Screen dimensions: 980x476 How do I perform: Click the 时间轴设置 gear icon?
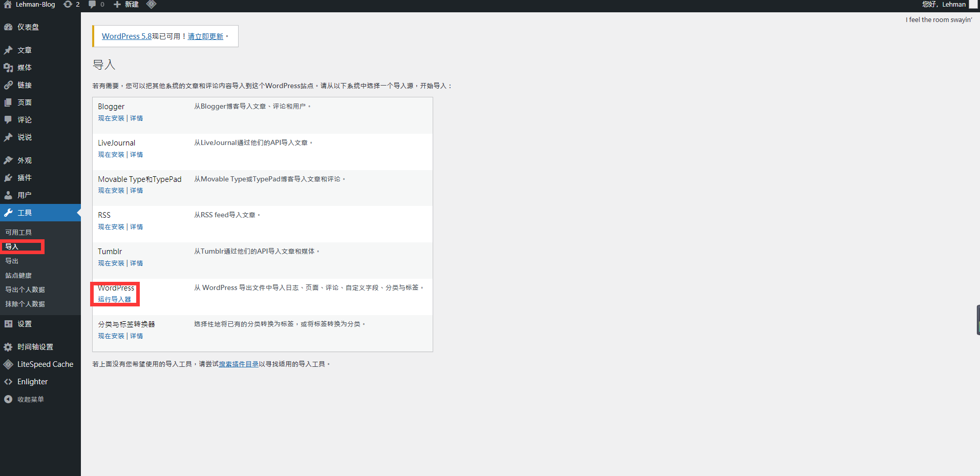pyautogui.click(x=8, y=347)
